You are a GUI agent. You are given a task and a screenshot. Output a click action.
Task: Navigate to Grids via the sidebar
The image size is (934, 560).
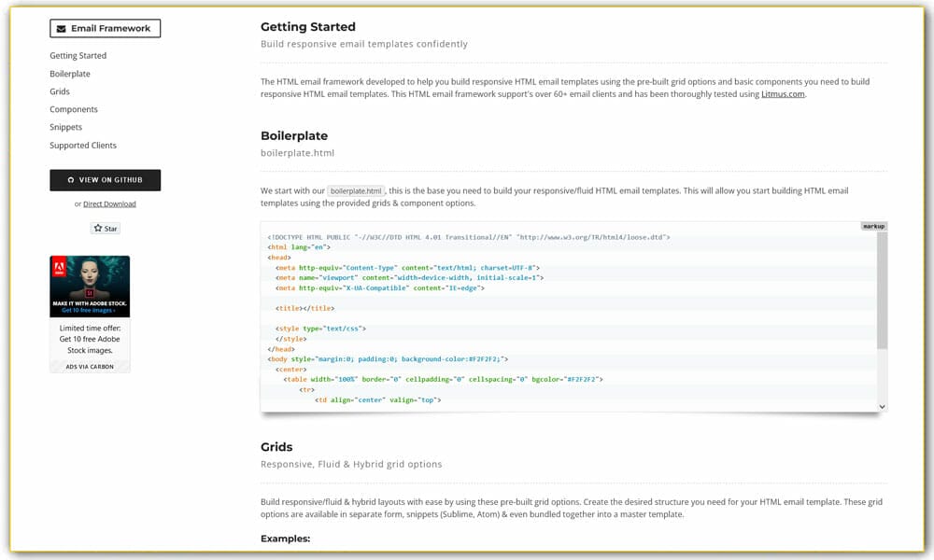pos(60,91)
